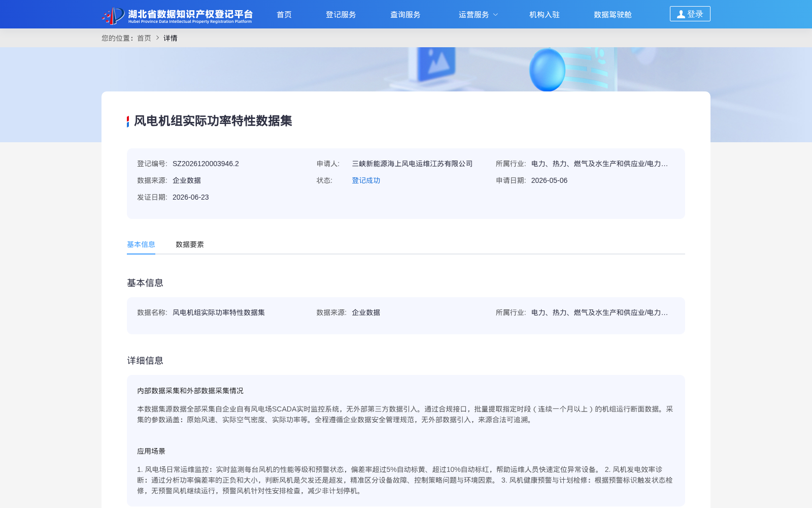Click the 发证日期 value 2026-06-23

(x=191, y=197)
